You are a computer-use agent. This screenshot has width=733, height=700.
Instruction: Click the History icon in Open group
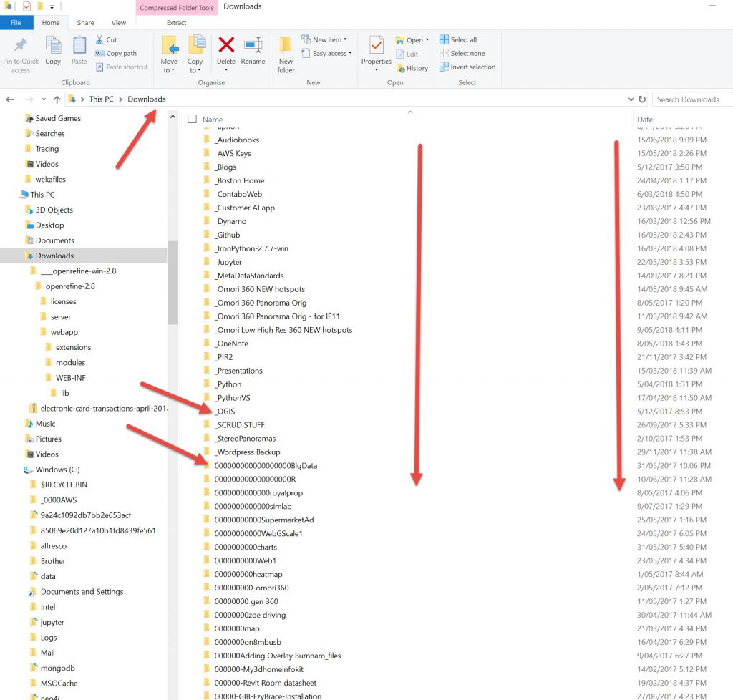pos(412,68)
